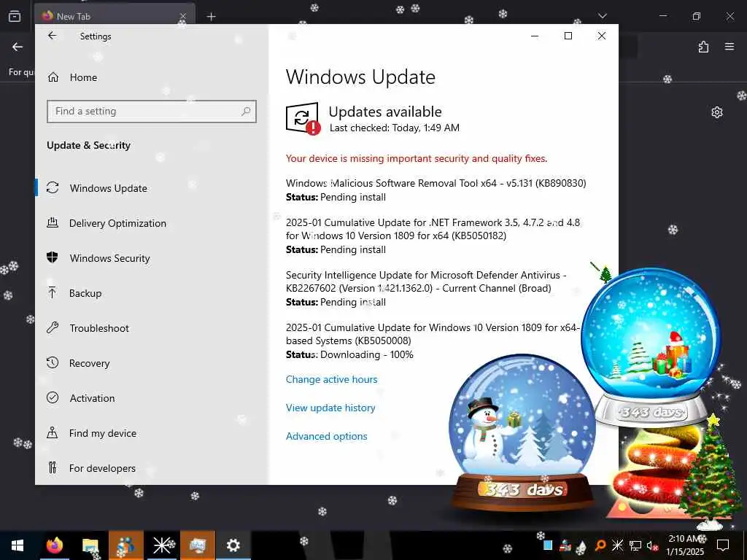This screenshot has height=560, width=747.
Task: Open Advanced options link
Action: pyautogui.click(x=326, y=436)
